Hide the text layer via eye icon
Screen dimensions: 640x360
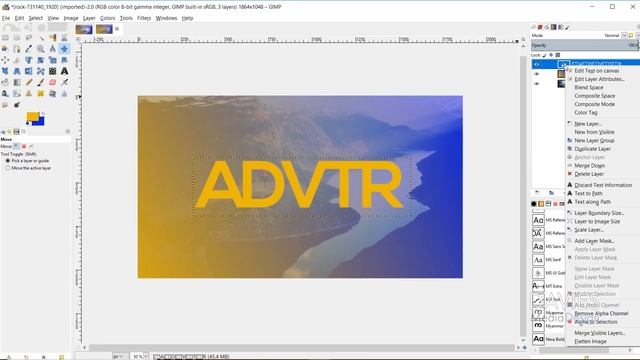(x=537, y=64)
